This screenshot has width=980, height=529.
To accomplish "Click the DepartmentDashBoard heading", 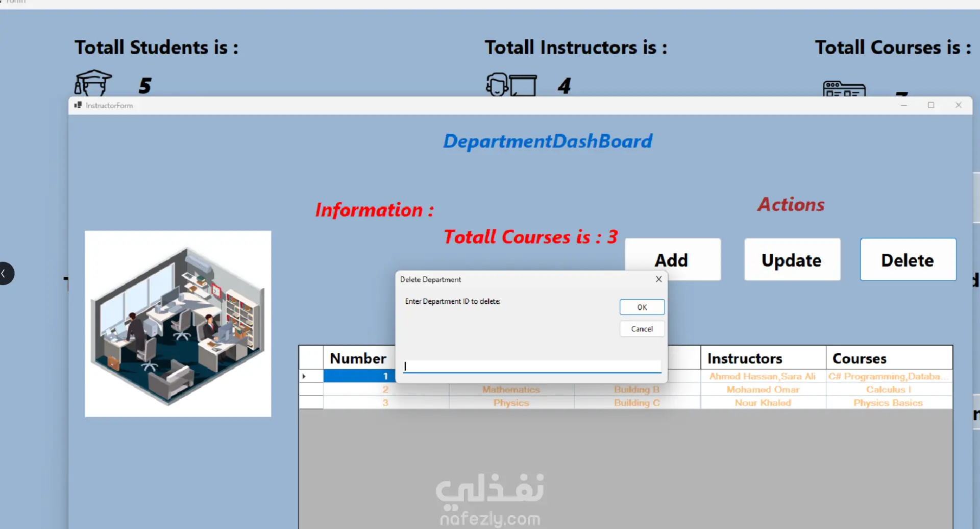I will 548,141.
